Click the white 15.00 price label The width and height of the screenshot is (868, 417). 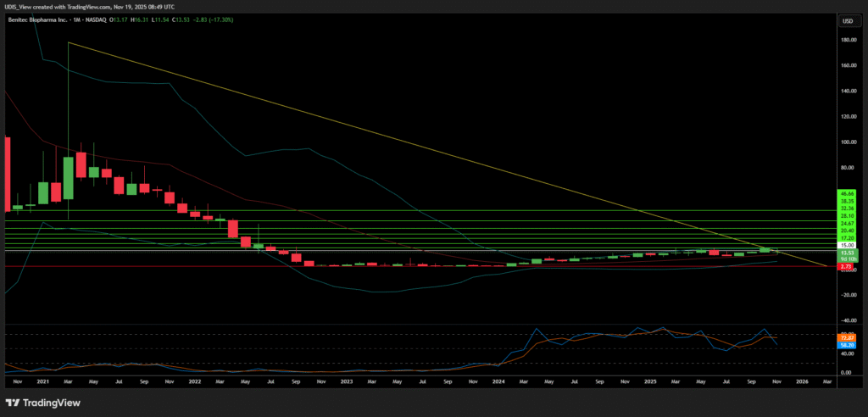[846, 244]
